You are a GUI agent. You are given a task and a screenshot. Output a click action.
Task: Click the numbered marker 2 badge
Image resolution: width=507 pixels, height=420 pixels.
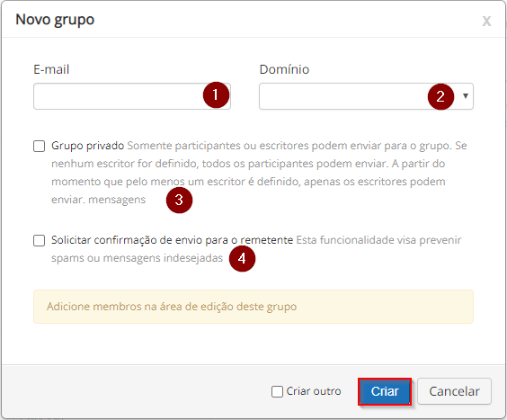[440, 96]
